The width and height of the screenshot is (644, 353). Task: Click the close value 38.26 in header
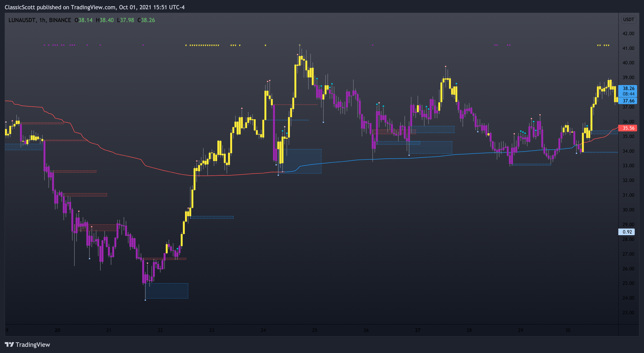coord(148,20)
